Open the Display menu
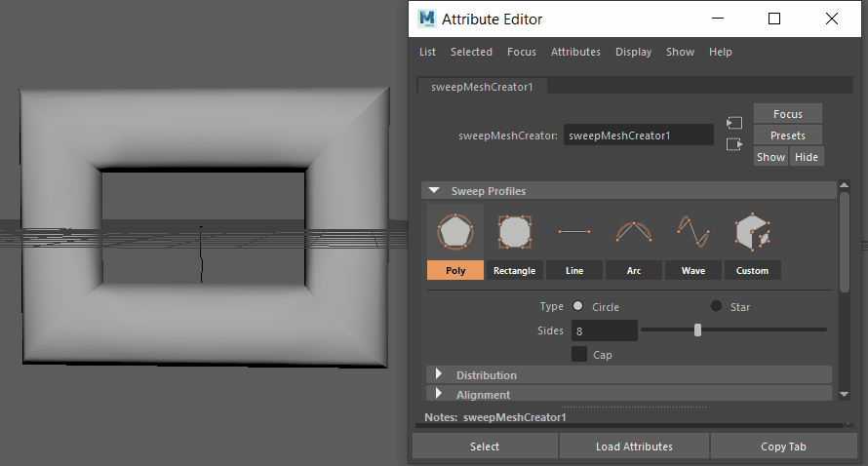 [x=633, y=52]
